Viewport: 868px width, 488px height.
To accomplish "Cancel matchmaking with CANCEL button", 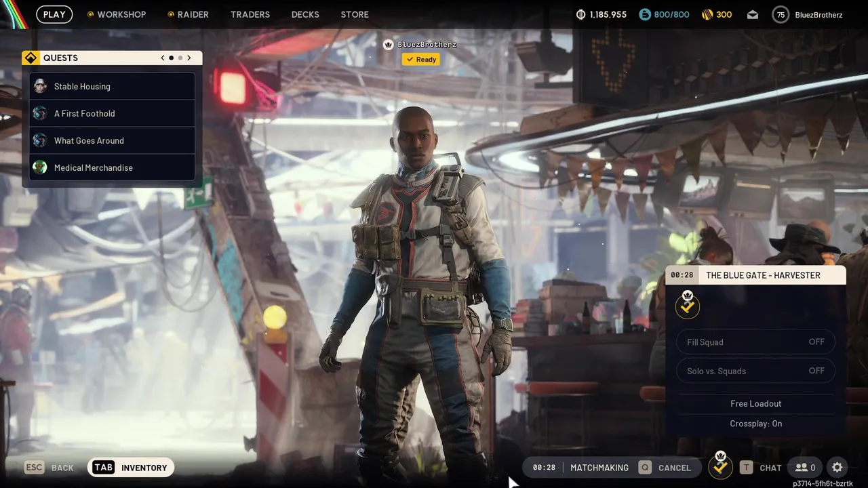I will [675, 468].
